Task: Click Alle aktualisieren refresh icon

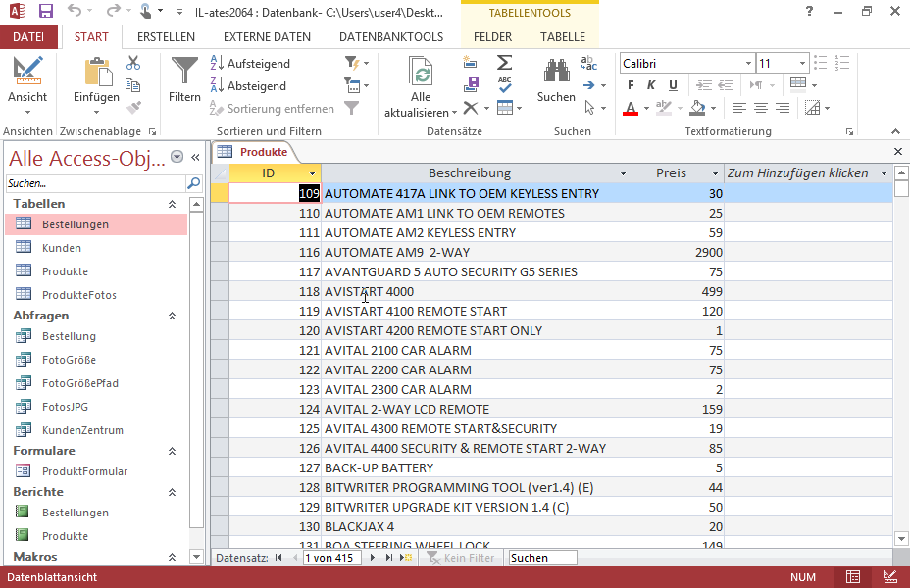Action: pos(421,72)
